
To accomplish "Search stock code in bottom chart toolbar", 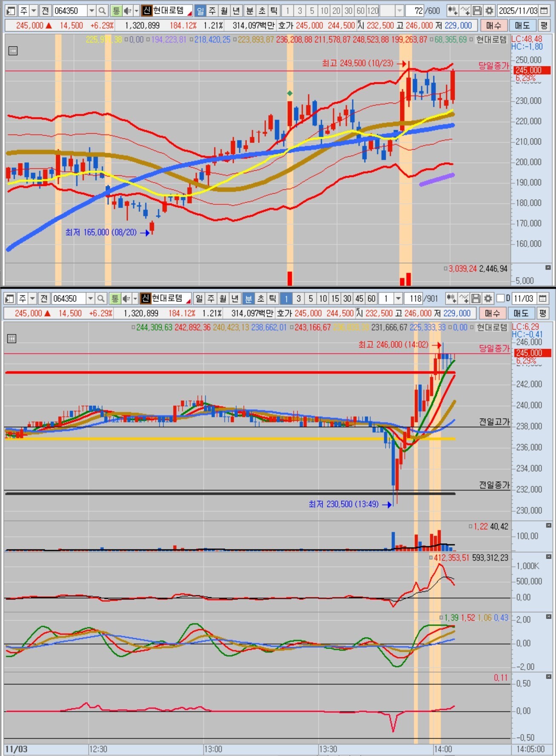I will [101, 299].
